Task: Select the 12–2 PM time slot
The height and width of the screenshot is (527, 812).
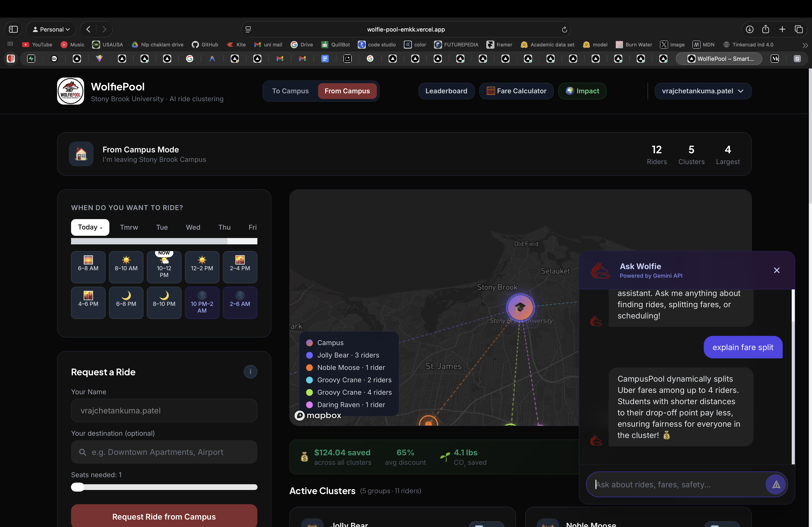Action: pyautogui.click(x=202, y=267)
